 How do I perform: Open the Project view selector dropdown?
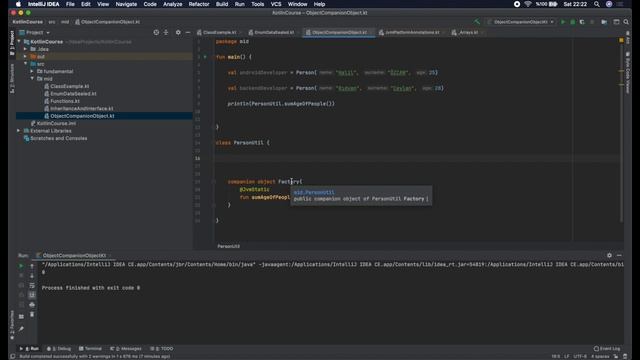pyautogui.click(x=35, y=32)
